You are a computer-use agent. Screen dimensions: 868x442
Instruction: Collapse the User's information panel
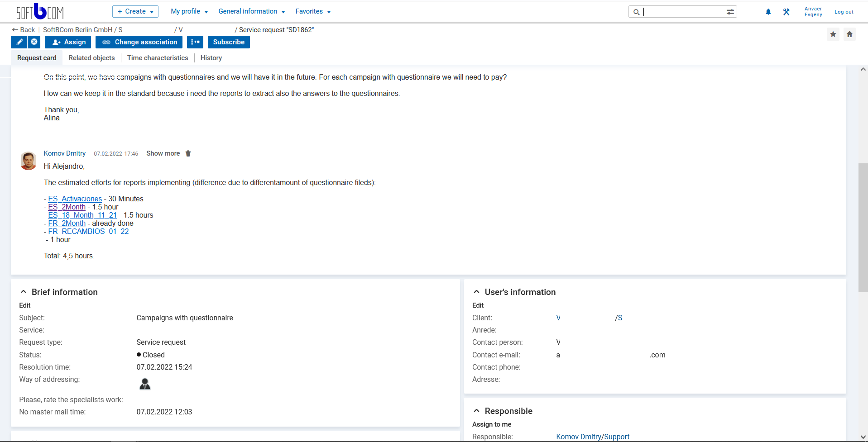[476, 292]
